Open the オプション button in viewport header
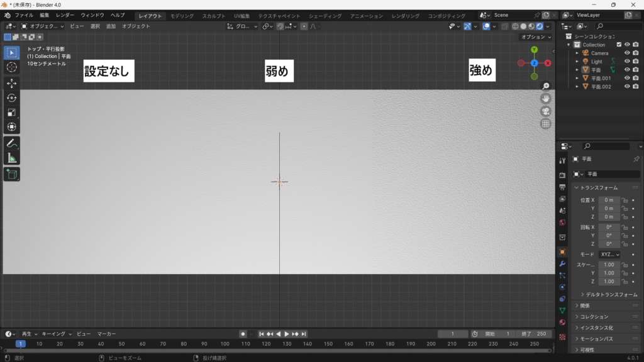The image size is (644, 362). pyautogui.click(x=536, y=37)
